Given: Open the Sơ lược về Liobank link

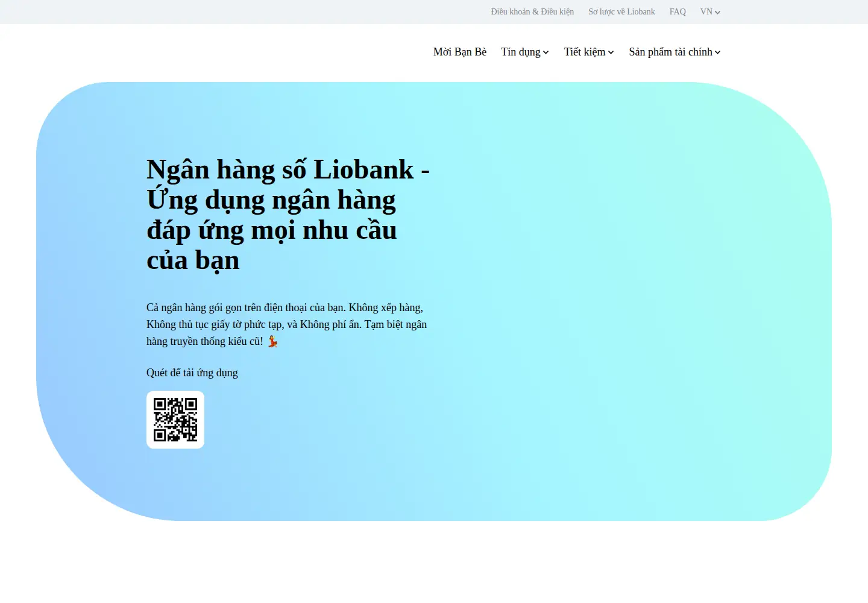Looking at the screenshot, I should pyautogui.click(x=621, y=11).
